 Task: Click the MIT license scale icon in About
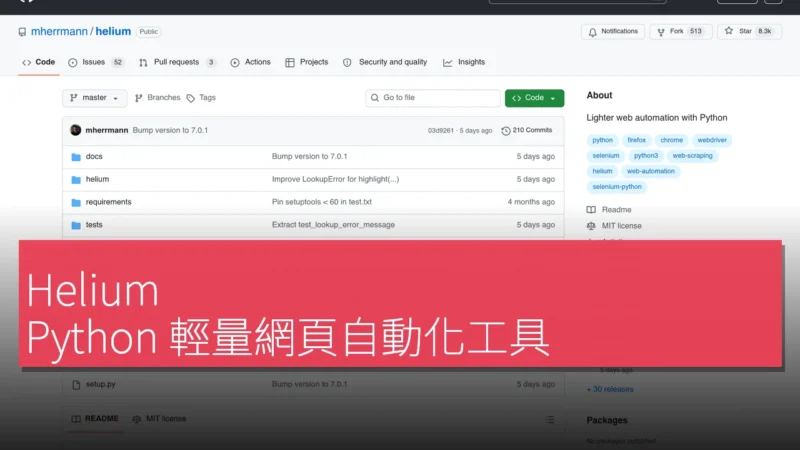(591, 226)
